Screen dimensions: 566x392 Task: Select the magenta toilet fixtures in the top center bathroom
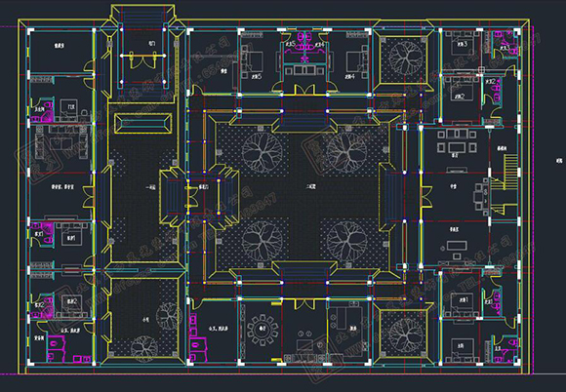click(305, 40)
